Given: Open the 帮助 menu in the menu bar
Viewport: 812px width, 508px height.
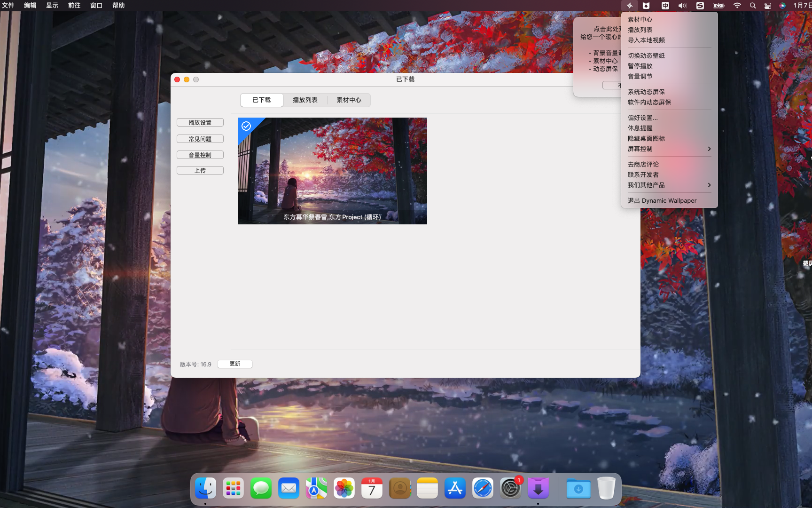Looking at the screenshot, I should (x=118, y=6).
